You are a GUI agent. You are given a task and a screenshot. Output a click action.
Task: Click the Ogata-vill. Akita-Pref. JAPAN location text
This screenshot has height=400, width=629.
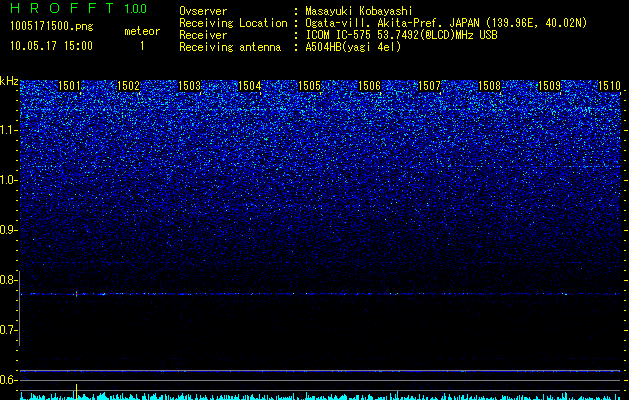coord(446,23)
